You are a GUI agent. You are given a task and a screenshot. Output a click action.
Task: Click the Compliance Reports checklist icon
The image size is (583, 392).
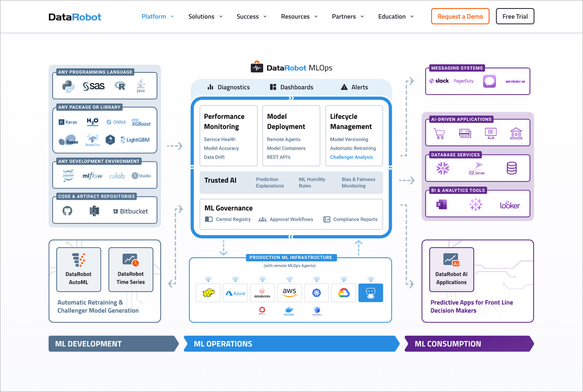click(x=327, y=219)
